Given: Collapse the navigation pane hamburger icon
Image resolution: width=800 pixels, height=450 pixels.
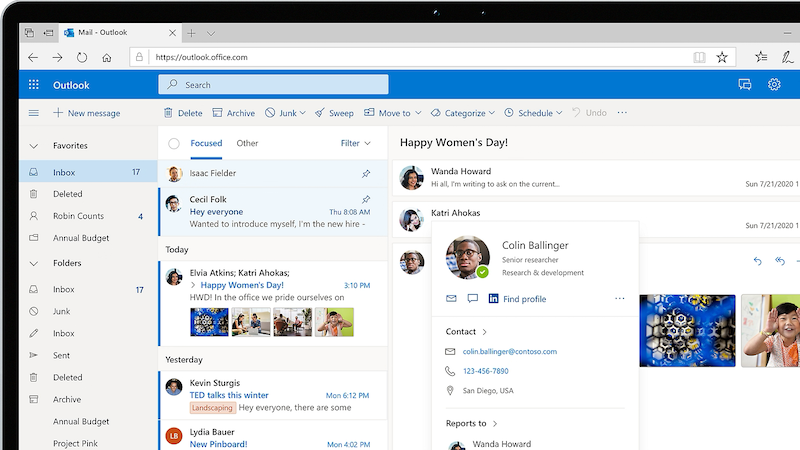Looking at the screenshot, I should pyautogui.click(x=34, y=113).
